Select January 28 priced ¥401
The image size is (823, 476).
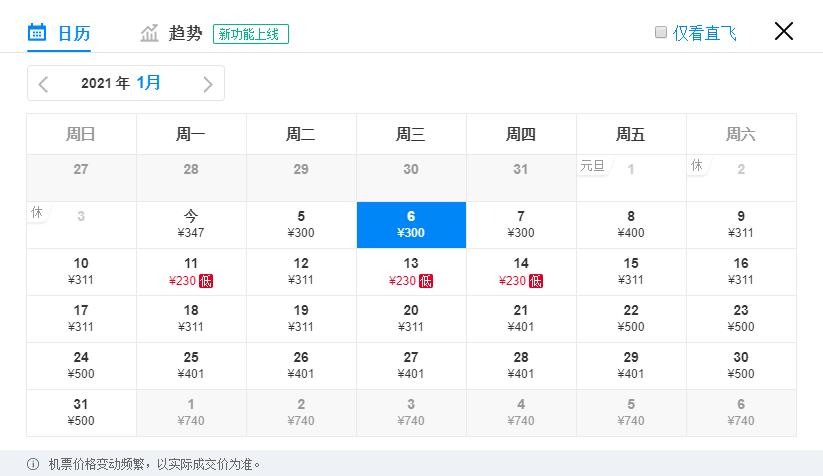point(521,366)
